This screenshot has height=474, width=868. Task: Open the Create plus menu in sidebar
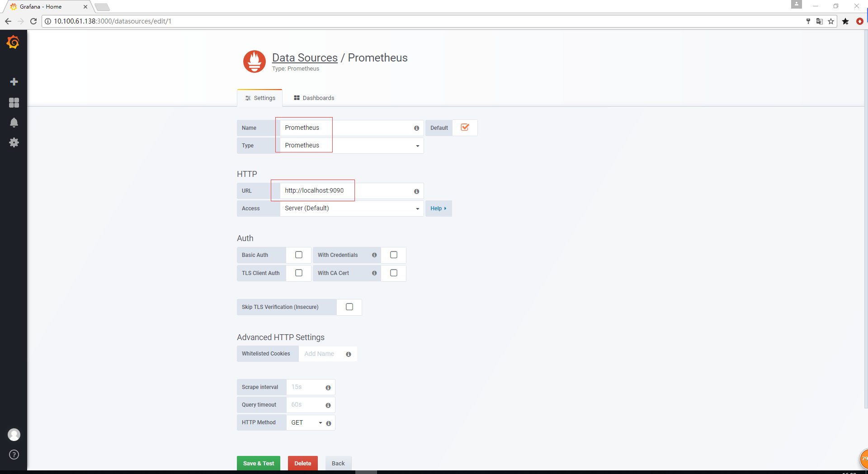tap(14, 82)
